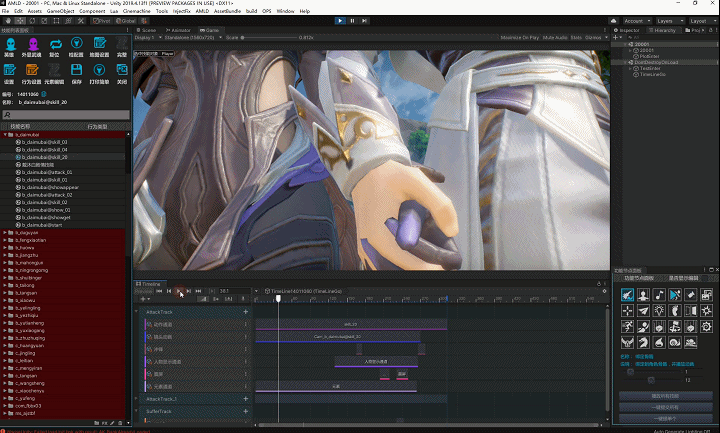Click the top wide button under the sliders
The height and width of the screenshot is (433, 720).
[665, 396]
